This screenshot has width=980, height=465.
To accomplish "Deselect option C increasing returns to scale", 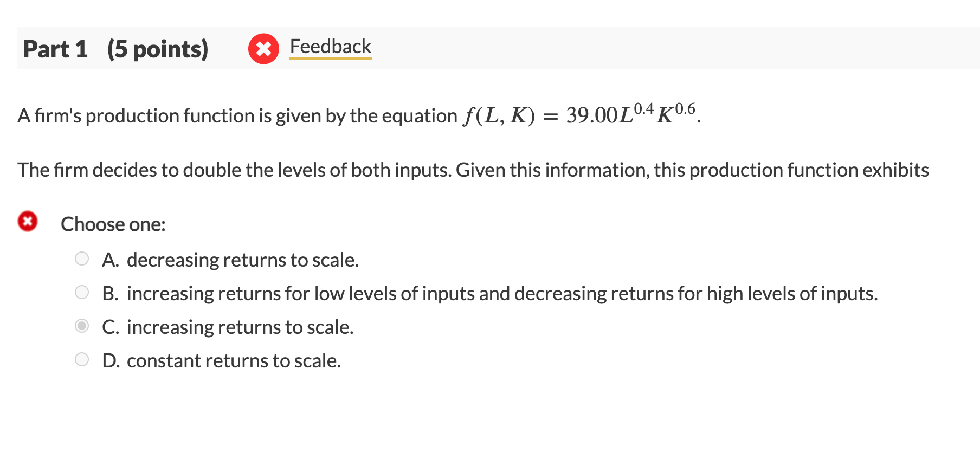I will coord(82,326).
